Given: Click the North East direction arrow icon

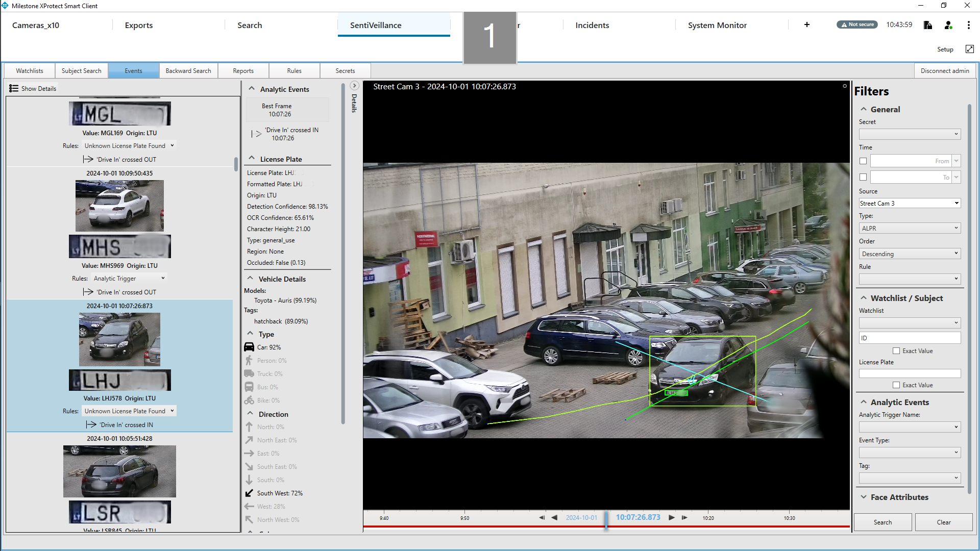Looking at the screenshot, I should coord(249,440).
